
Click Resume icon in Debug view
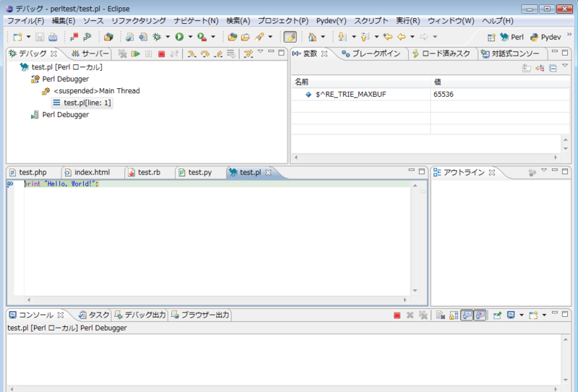tap(135, 54)
